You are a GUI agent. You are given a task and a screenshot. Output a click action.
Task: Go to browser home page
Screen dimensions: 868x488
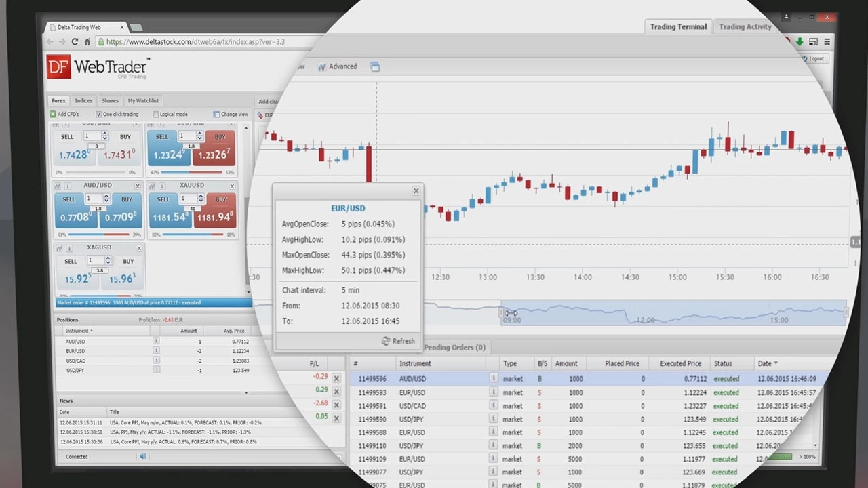coord(87,42)
